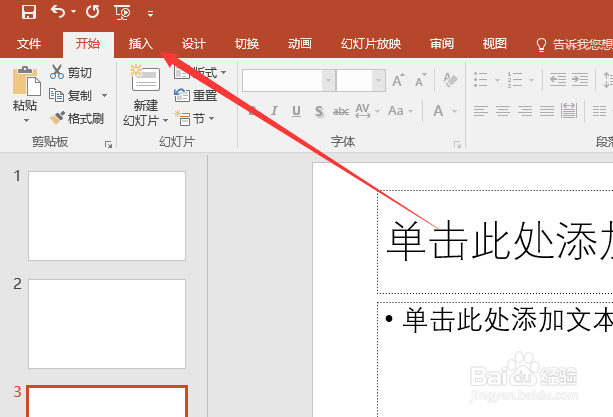Open the 版式 layout dropdown
613x417 pixels.
(200, 72)
